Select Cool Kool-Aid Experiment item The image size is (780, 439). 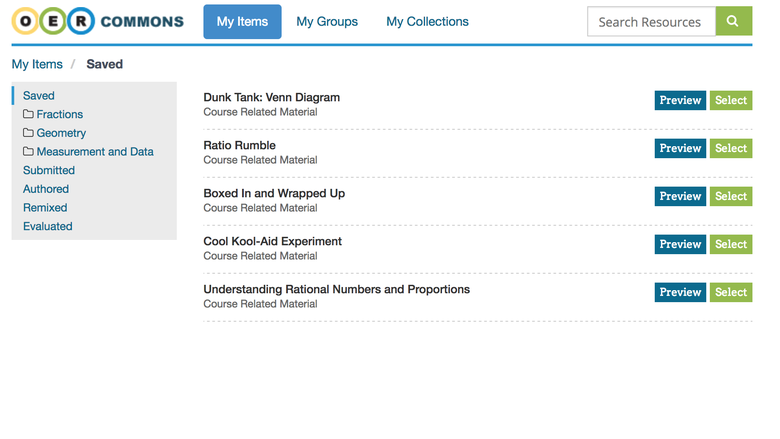click(731, 244)
